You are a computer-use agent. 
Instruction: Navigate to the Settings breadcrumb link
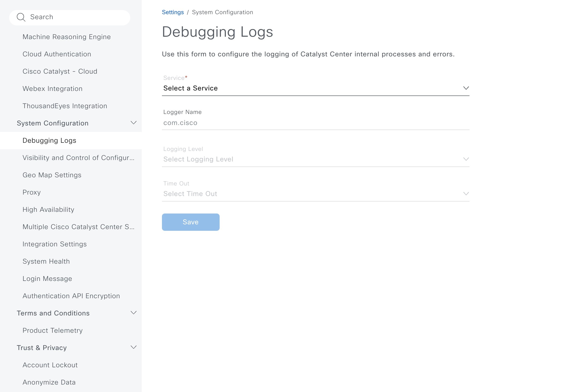(173, 12)
